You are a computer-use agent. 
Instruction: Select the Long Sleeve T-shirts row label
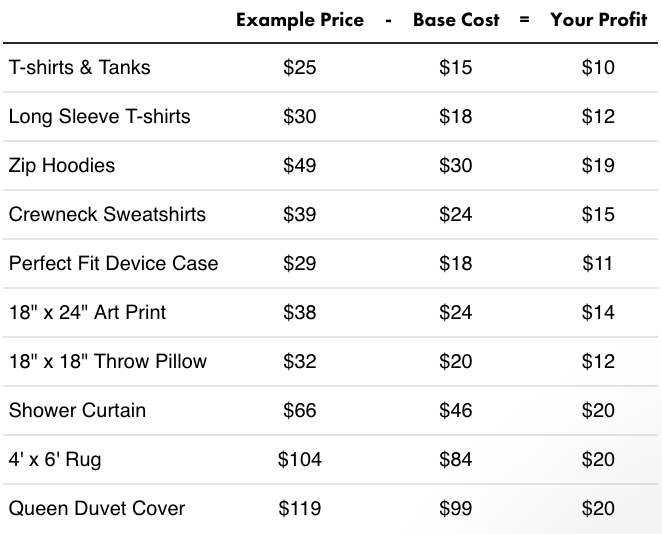point(100,116)
